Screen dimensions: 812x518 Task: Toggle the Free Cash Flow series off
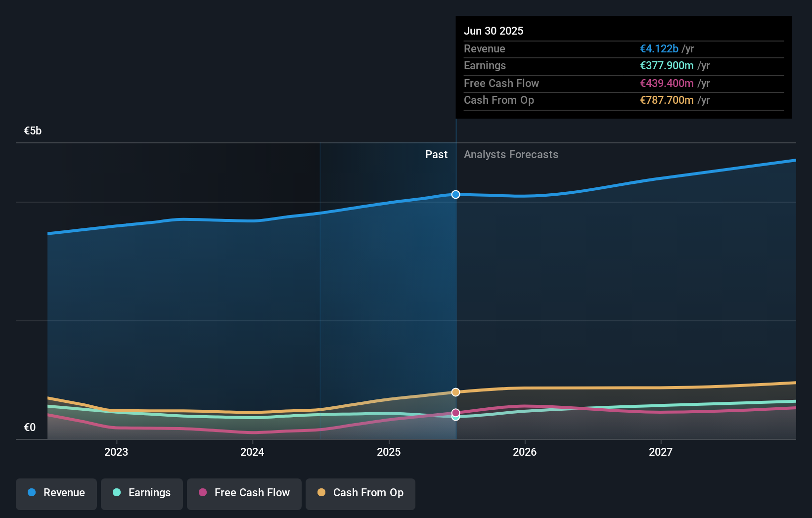click(244, 493)
